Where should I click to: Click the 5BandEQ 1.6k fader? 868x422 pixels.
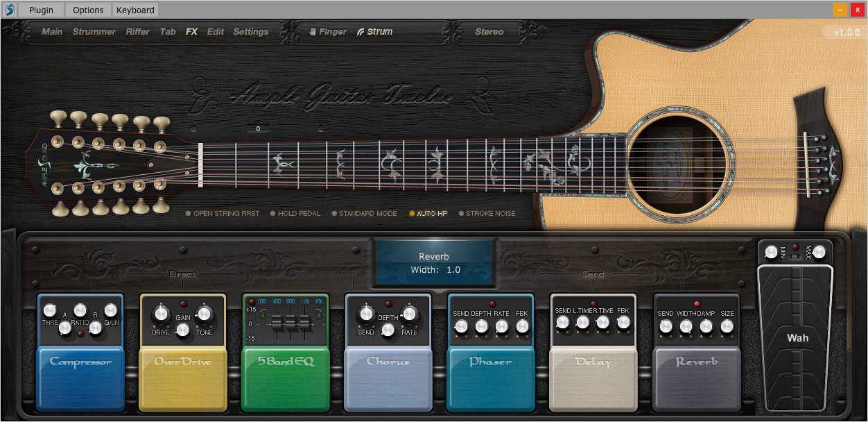tap(304, 323)
